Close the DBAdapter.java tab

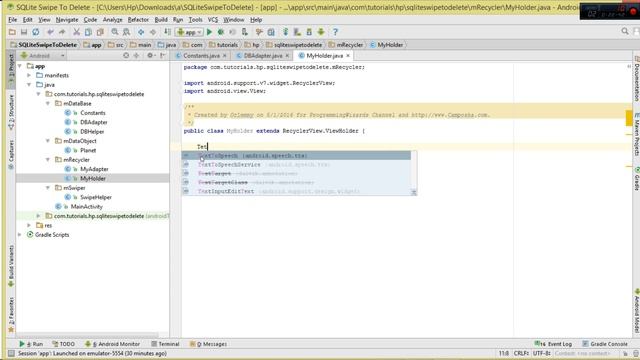click(287, 56)
